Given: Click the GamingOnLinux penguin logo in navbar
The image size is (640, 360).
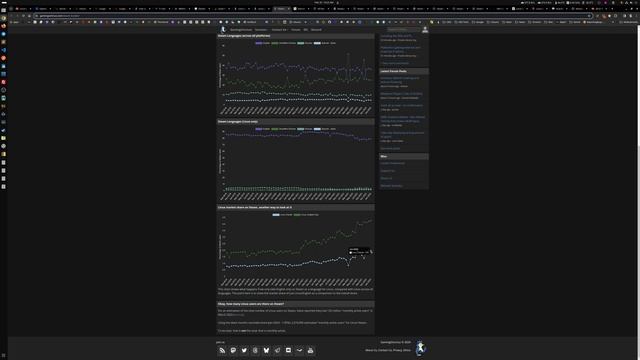Looking at the screenshot, I should tap(223, 29).
